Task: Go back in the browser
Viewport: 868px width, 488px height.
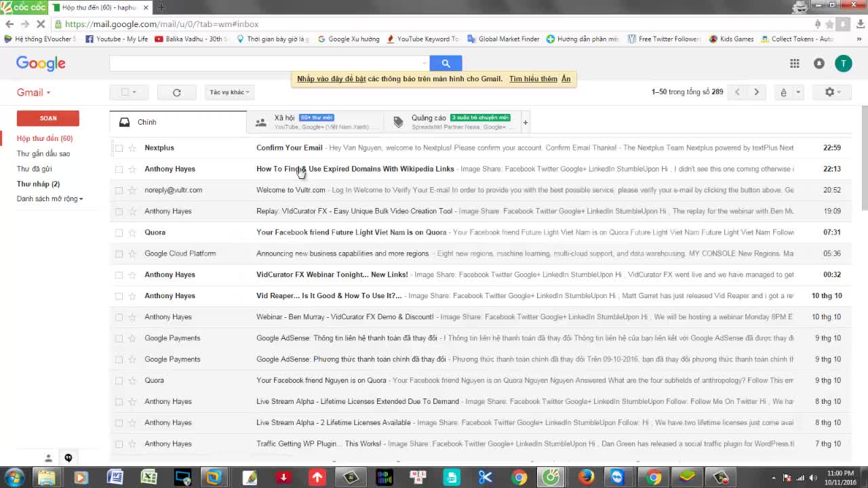Action: pyautogui.click(x=9, y=24)
